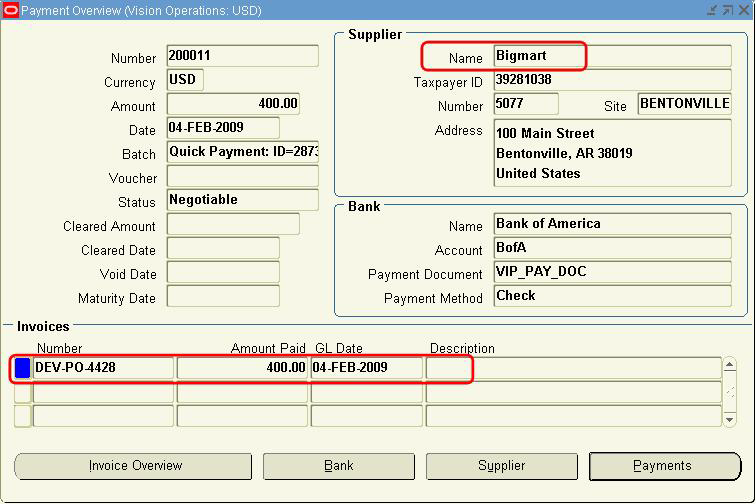Click the Bank Name field Bank of America

point(613,224)
